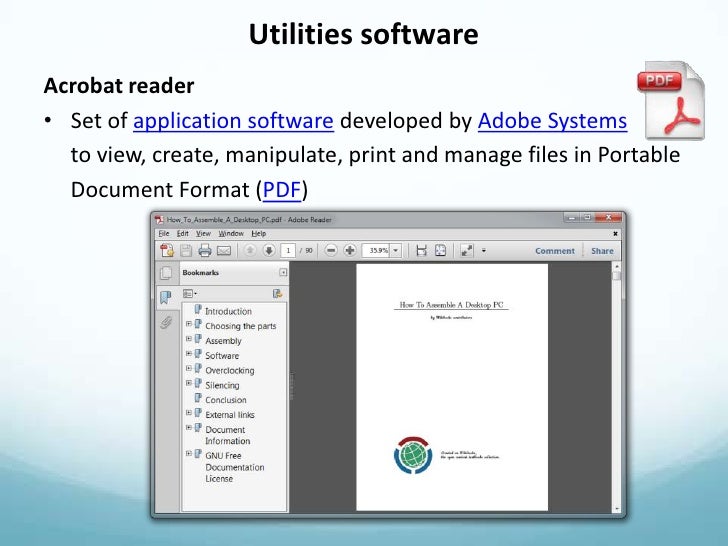Go to next page with down arrow
The image size is (728, 546).
click(x=269, y=251)
